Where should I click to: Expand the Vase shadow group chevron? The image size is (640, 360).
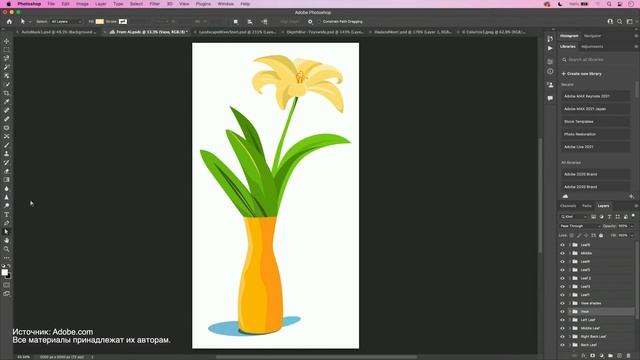point(570,303)
